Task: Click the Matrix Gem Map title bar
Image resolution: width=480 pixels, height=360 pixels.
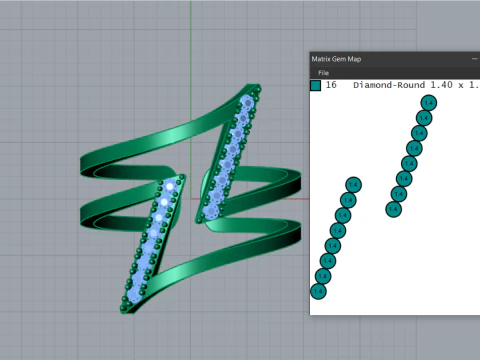Action: (395, 59)
